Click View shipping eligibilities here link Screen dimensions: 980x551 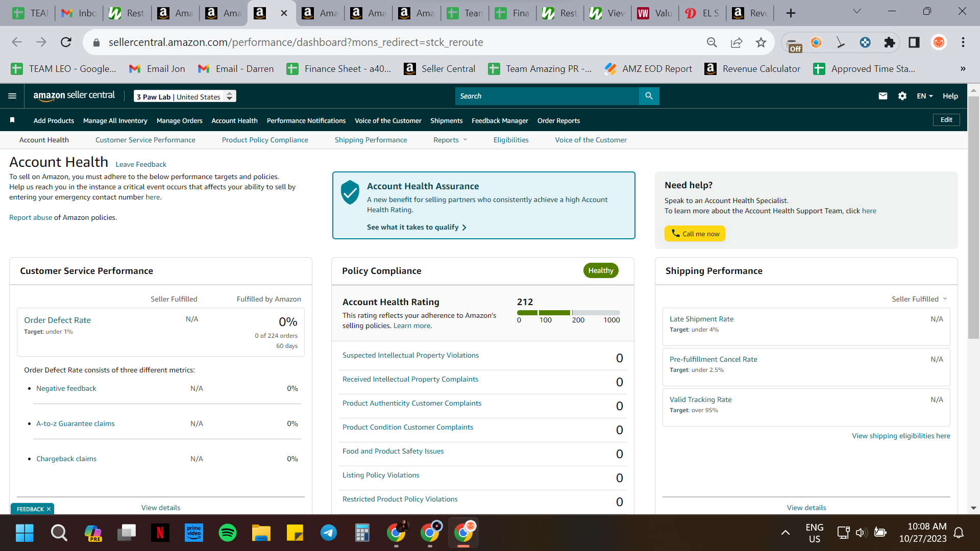point(901,436)
